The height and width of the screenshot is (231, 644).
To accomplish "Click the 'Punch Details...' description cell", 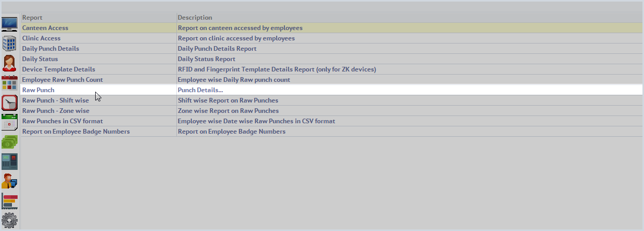I will (410, 90).
